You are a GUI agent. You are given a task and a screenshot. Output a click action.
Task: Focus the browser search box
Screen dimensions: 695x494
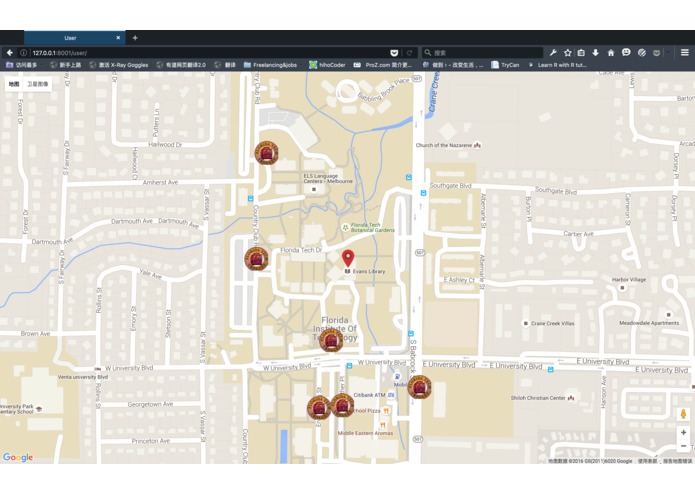tap(482, 53)
